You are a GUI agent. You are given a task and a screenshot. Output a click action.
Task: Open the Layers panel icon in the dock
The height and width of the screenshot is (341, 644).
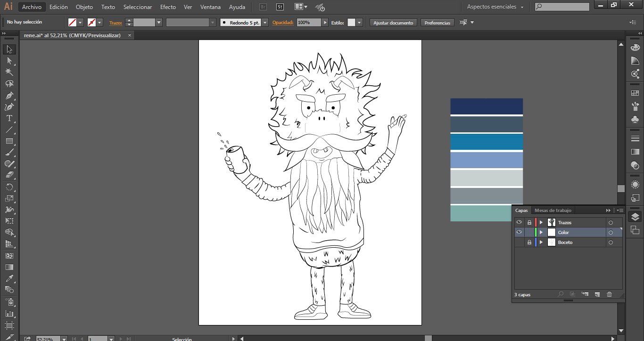click(635, 217)
